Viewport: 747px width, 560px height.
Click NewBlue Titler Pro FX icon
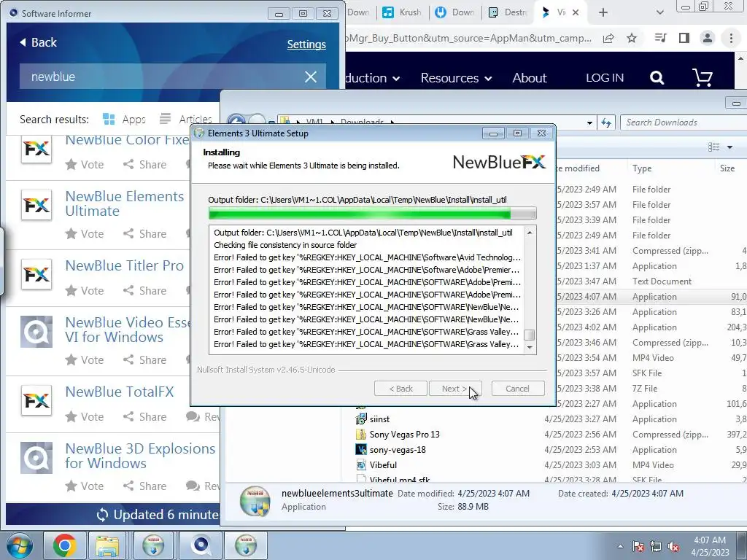click(x=36, y=274)
